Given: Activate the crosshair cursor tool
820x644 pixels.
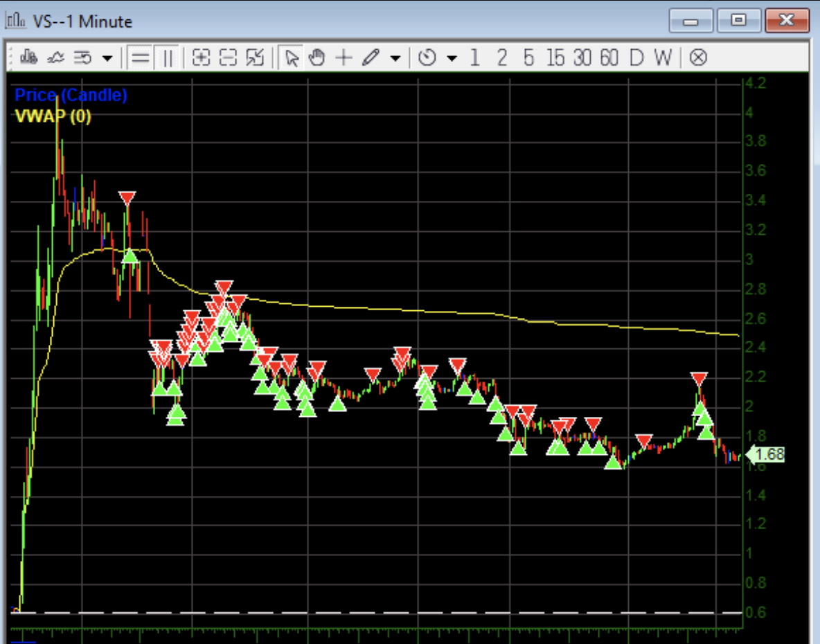Looking at the screenshot, I should click(x=344, y=57).
